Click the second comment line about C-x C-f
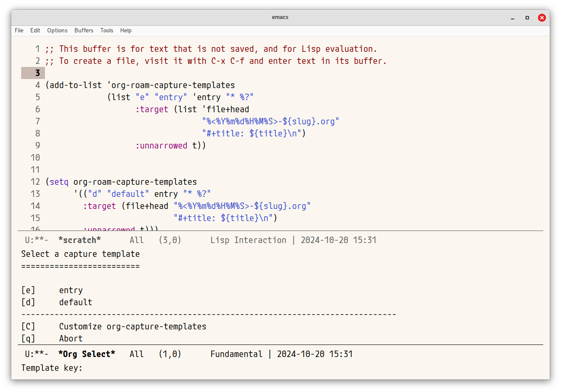Viewport: 561px width, 392px height. tap(216, 61)
